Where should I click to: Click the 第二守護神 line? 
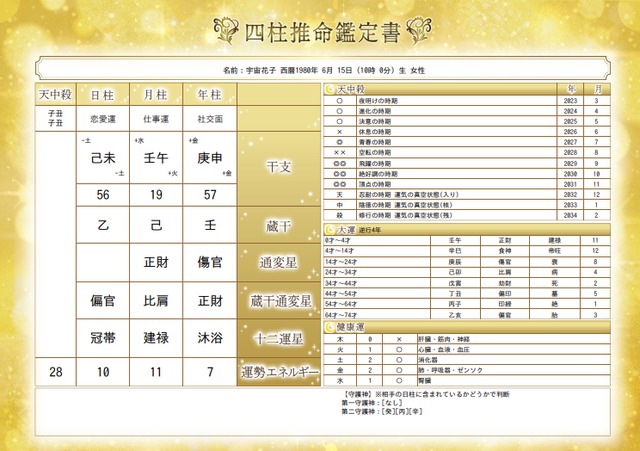[x=382, y=411]
